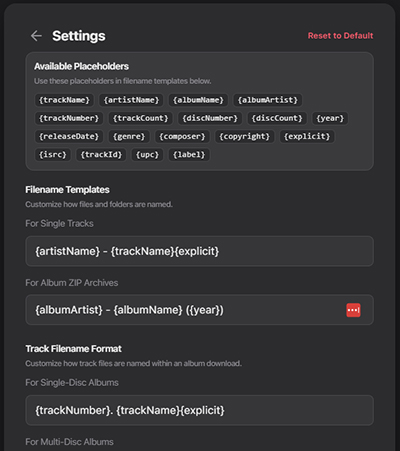Click the Track Filename Format heading

point(73,349)
